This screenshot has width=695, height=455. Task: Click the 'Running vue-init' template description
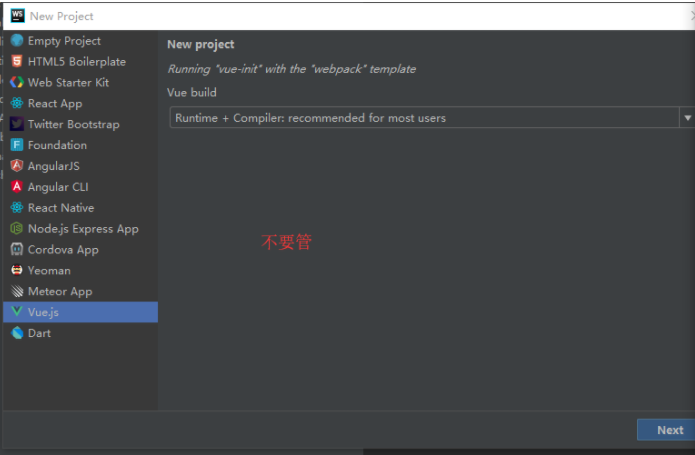pos(292,69)
